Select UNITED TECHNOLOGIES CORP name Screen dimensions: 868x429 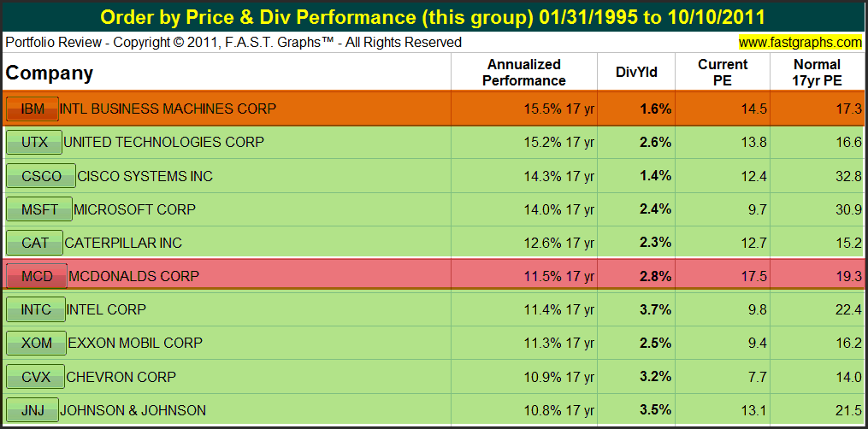164,143
